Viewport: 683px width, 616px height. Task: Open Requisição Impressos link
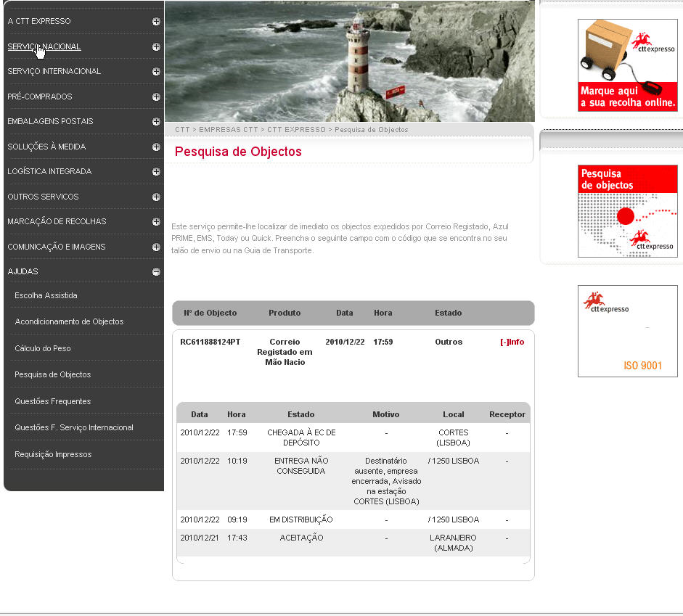tap(53, 454)
